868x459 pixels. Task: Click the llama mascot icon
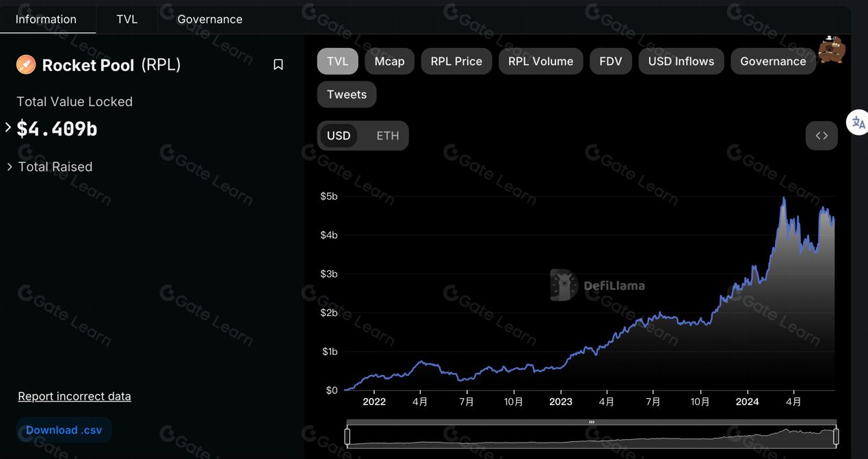click(x=832, y=49)
